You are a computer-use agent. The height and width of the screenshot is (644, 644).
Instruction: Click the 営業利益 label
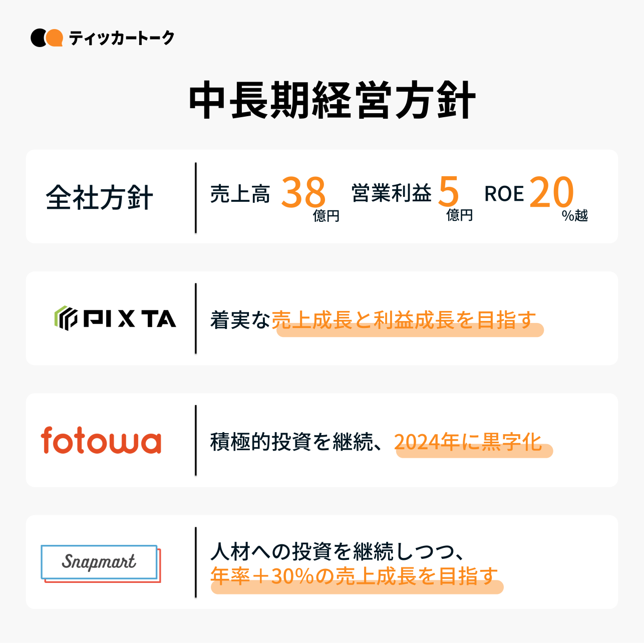pyautogui.click(x=392, y=193)
